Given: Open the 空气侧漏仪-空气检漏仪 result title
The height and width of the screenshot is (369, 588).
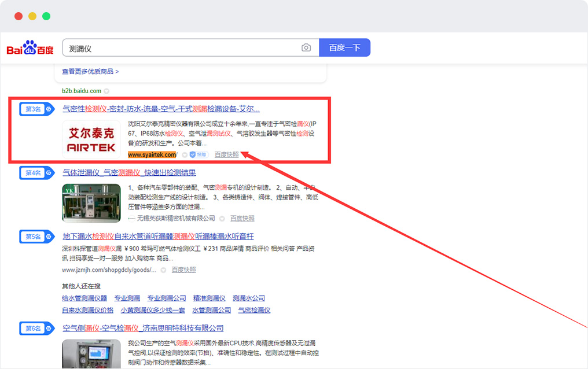Looking at the screenshot, I should [143, 328].
